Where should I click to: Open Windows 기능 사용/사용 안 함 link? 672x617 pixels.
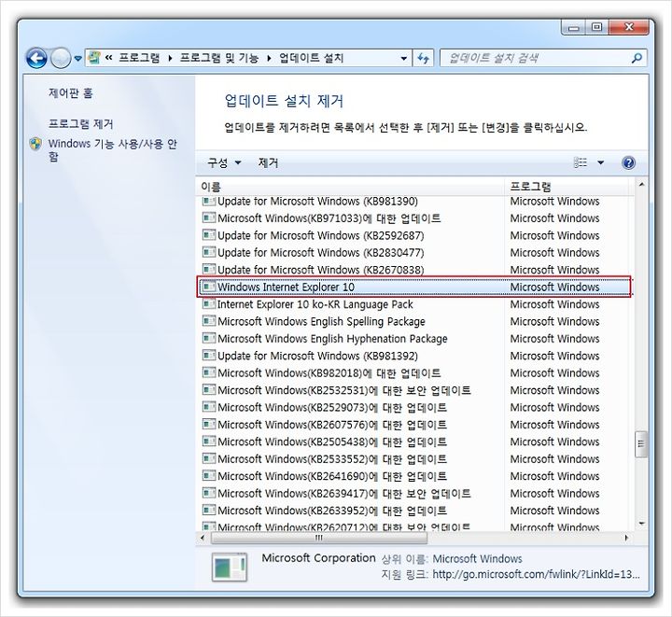[112, 150]
